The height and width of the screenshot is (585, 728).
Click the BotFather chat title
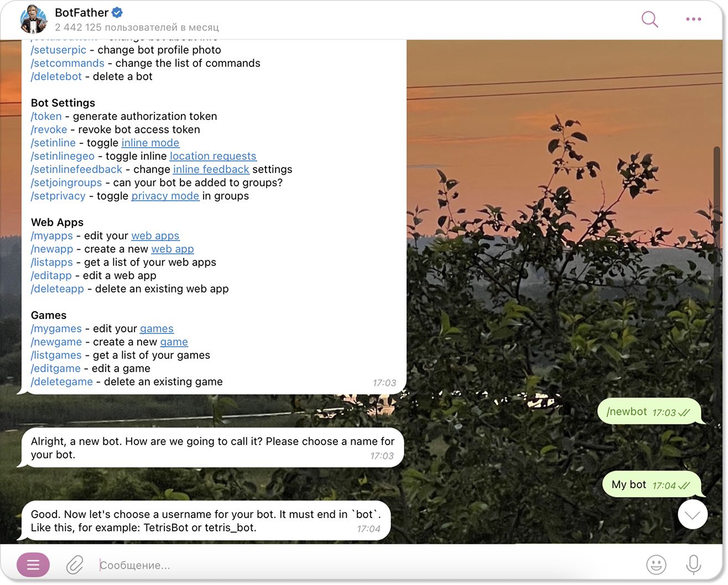click(x=81, y=12)
